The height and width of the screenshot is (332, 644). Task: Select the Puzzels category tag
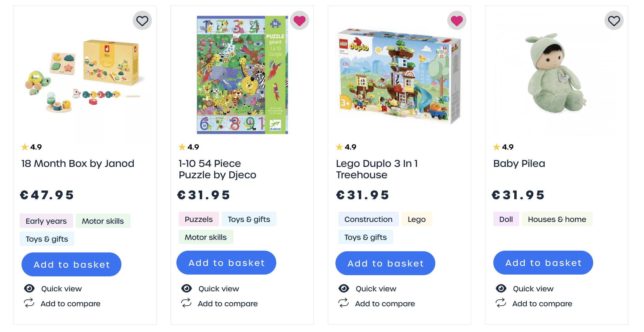[x=199, y=219]
